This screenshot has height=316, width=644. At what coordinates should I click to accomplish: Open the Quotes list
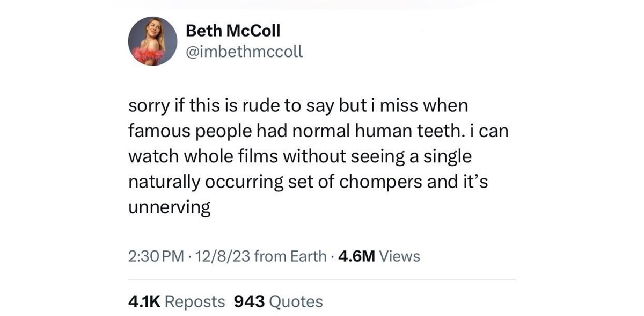[x=296, y=301]
